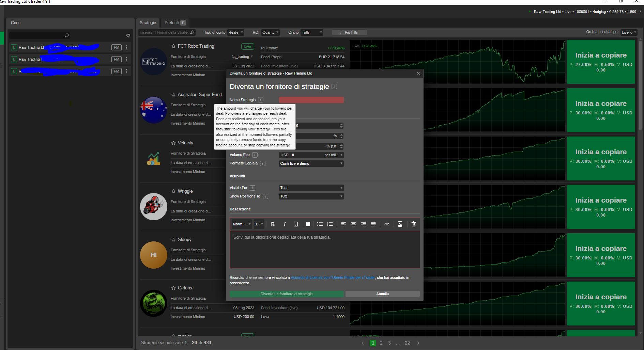Open Show Positions To dropdown
Viewport: 644px width, 350px height.
(x=311, y=196)
